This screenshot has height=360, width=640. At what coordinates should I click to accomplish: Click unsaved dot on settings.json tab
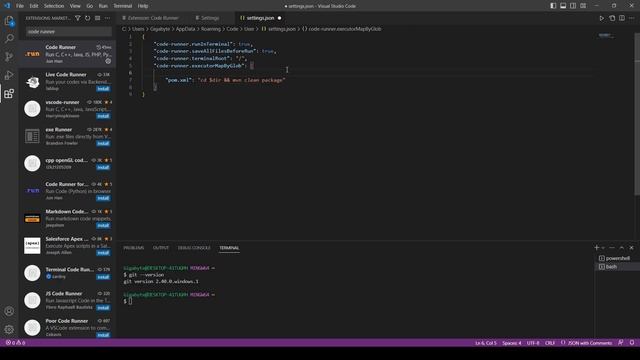coord(279,18)
